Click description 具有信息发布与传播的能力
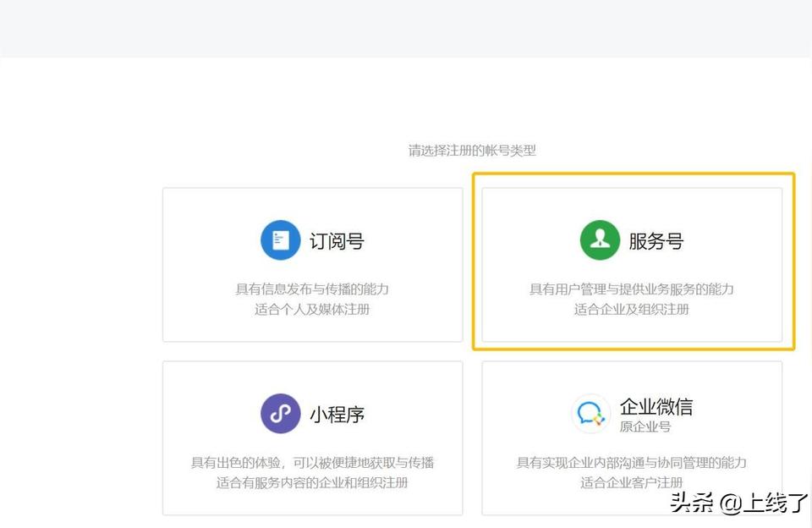 click(x=312, y=289)
